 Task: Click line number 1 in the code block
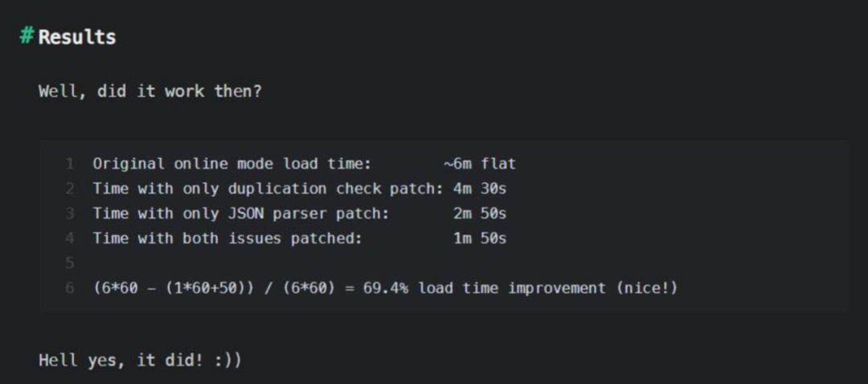click(70, 164)
